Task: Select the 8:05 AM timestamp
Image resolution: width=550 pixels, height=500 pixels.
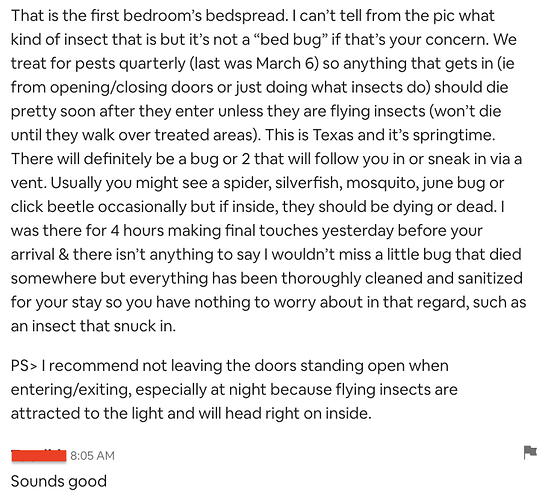Action: pos(93,455)
